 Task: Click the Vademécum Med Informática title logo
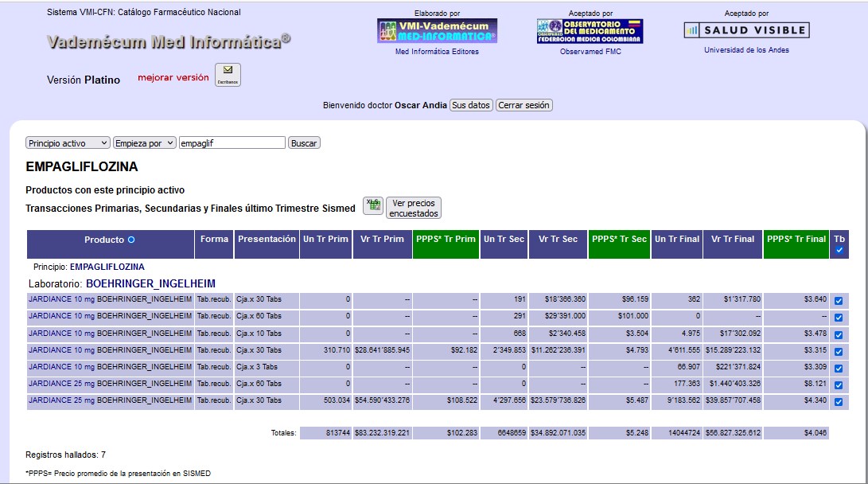(169, 41)
